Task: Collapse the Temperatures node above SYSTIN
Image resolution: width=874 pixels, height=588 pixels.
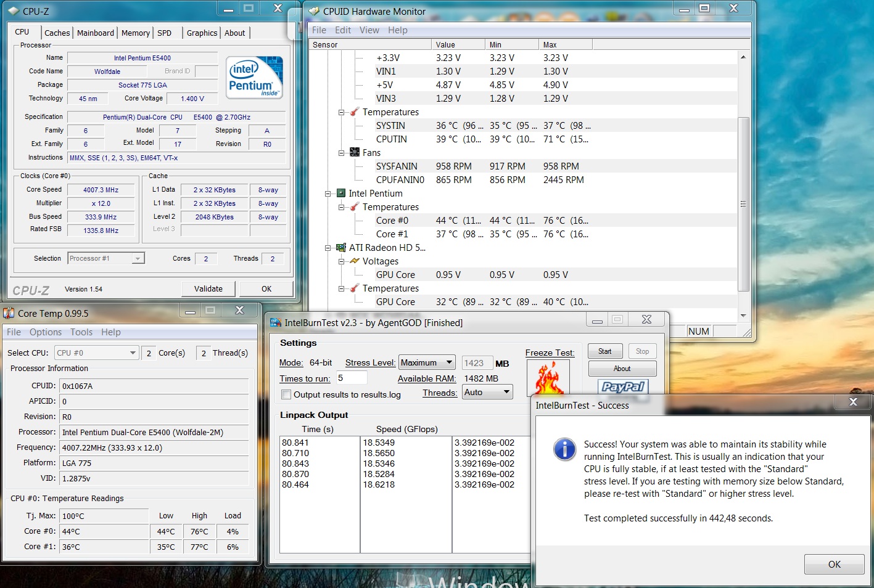Action: click(x=341, y=112)
